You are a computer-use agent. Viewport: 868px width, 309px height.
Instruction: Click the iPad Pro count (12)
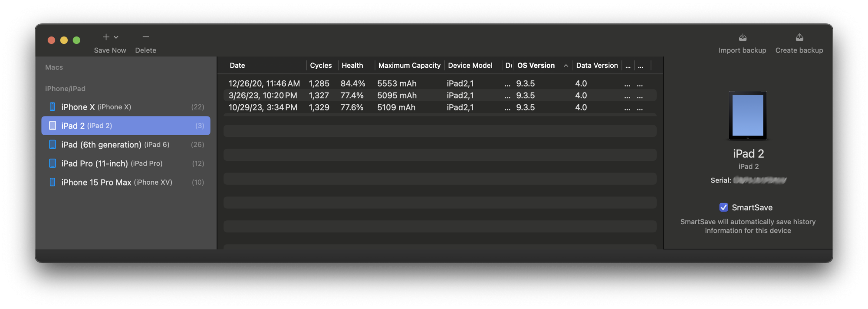click(x=198, y=163)
